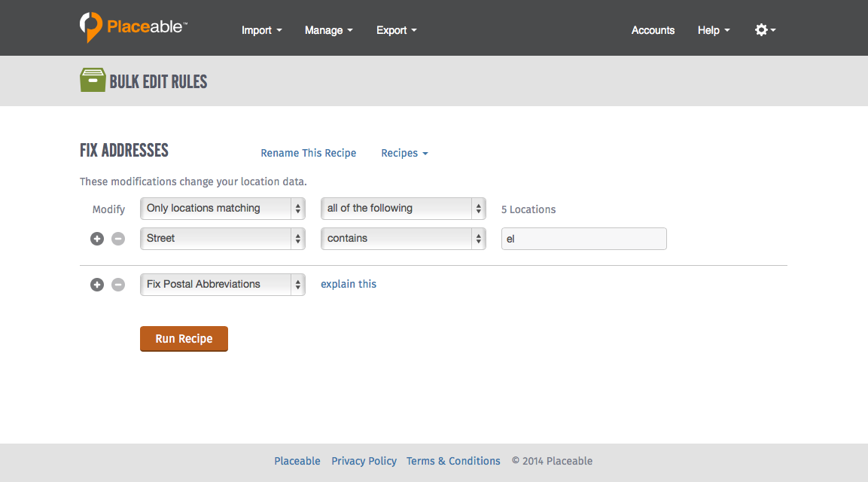Click the Bulk Edit Rules archive icon
This screenshot has height=482, width=868.
click(x=93, y=81)
